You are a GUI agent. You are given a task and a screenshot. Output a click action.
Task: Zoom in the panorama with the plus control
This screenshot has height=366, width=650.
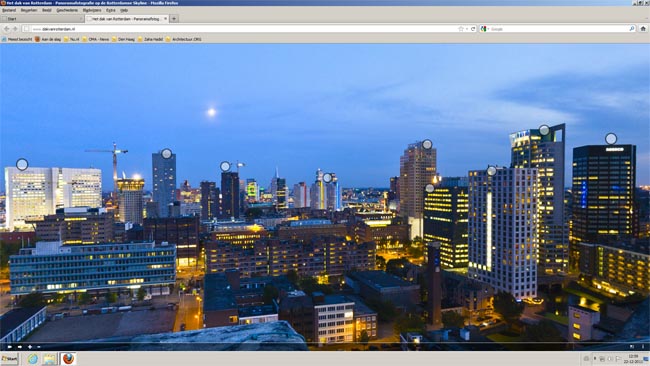tap(30, 347)
